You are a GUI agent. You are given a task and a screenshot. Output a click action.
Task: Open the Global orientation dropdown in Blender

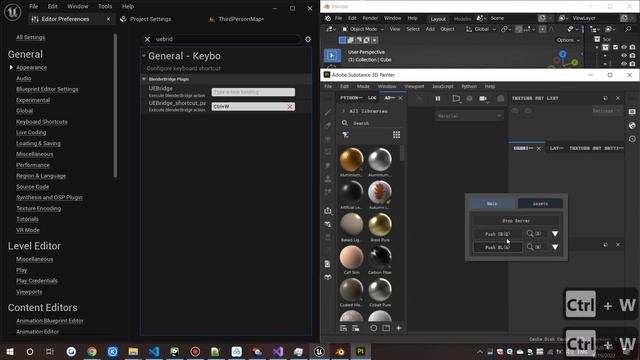481,29
